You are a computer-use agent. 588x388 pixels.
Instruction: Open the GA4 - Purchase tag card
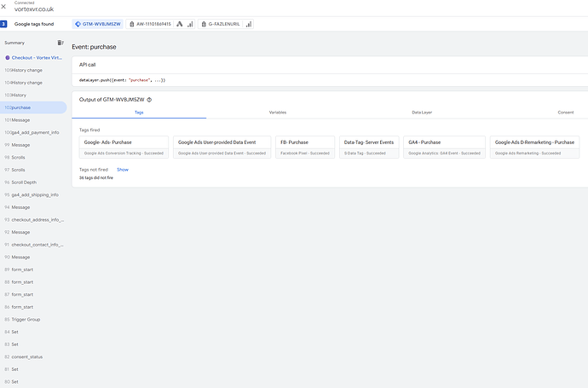tap(443, 147)
